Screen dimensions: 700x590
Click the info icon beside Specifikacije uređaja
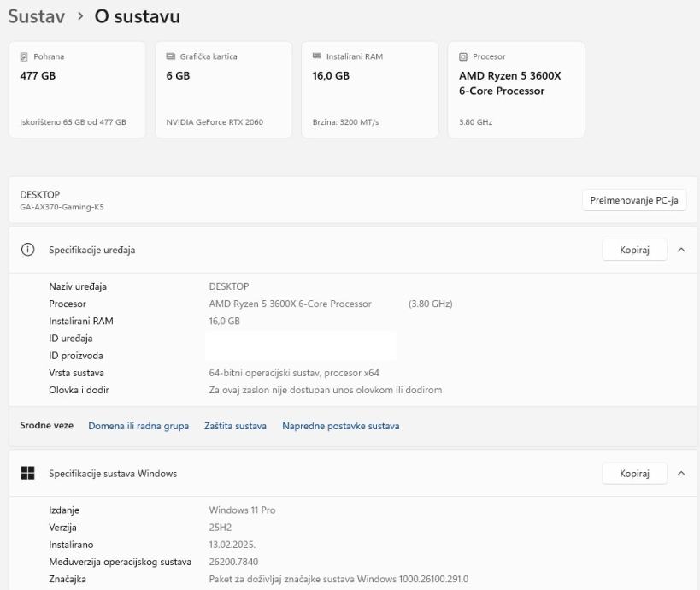(28, 251)
